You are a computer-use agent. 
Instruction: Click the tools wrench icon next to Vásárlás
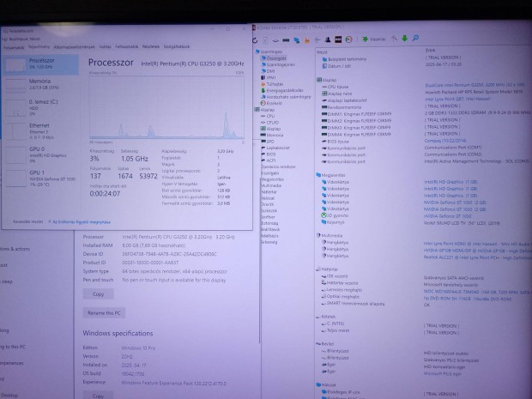(x=394, y=39)
